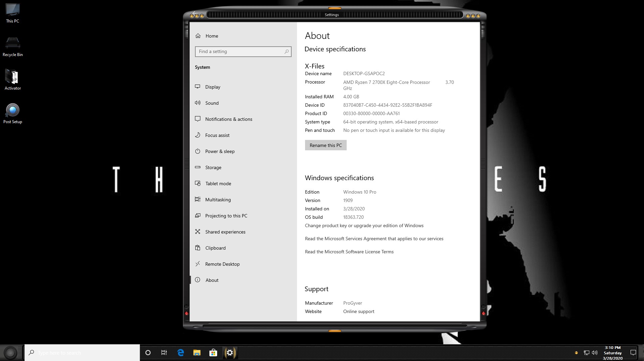Viewport: 644px width, 361px height.
Task: Select the Post Setup desktop icon
Action: tap(13, 113)
